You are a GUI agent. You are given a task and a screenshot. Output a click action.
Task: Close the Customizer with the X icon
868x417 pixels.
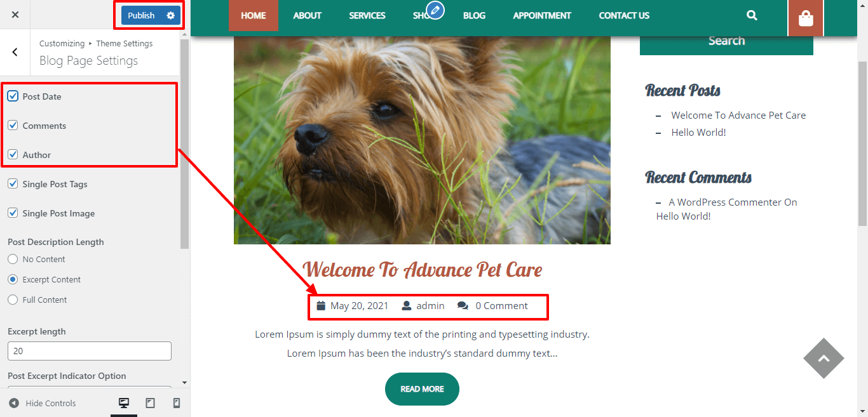click(15, 15)
